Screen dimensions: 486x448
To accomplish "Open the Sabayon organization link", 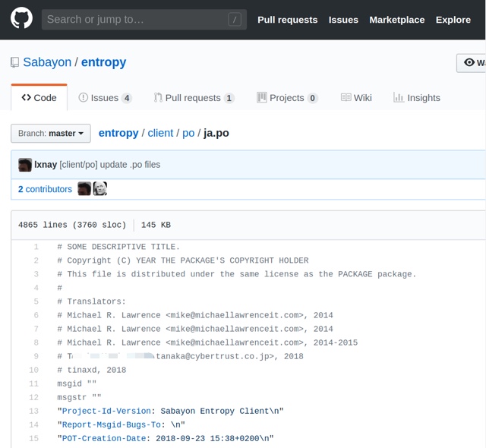I will tap(47, 62).
